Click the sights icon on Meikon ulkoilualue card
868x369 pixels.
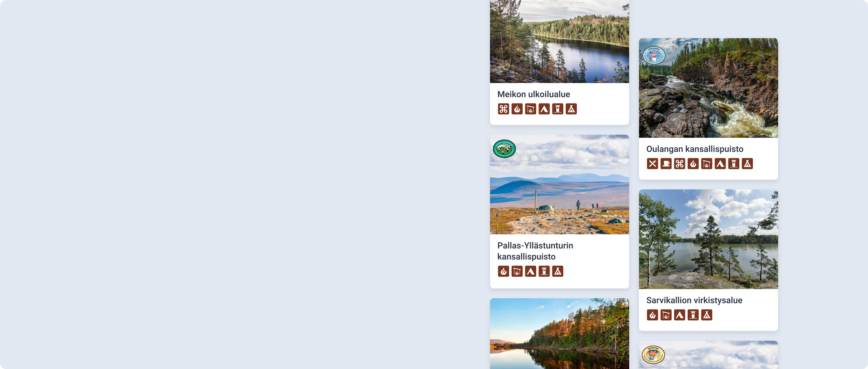point(503,109)
